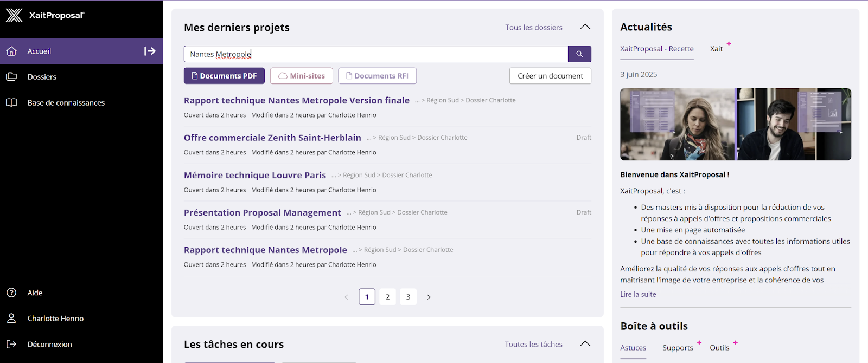The height and width of the screenshot is (363, 868).
Task: Open Charlotte Henrio user profile icon
Action: tap(11, 319)
